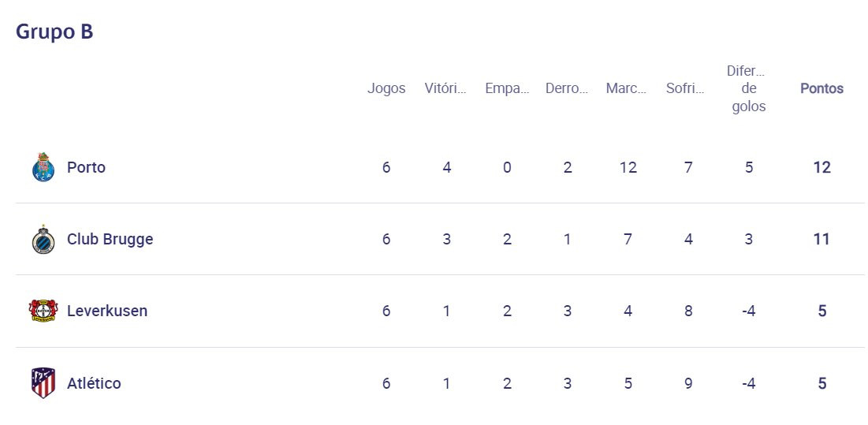Click the truncated Empates column header
The image size is (868, 425).
[507, 88]
